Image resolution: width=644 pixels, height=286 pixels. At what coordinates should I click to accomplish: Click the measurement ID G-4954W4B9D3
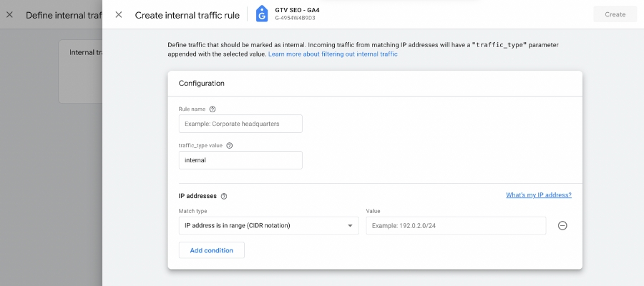295,19
